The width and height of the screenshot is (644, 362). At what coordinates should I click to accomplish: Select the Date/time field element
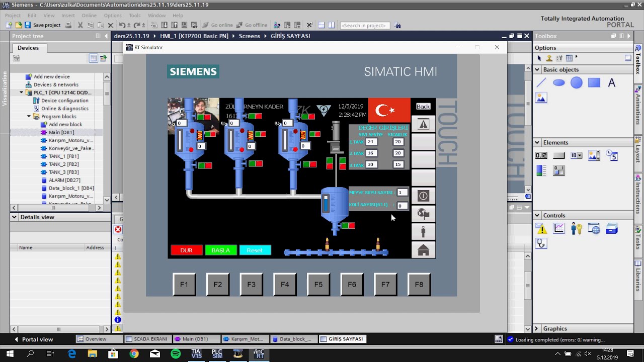coord(612,156)
